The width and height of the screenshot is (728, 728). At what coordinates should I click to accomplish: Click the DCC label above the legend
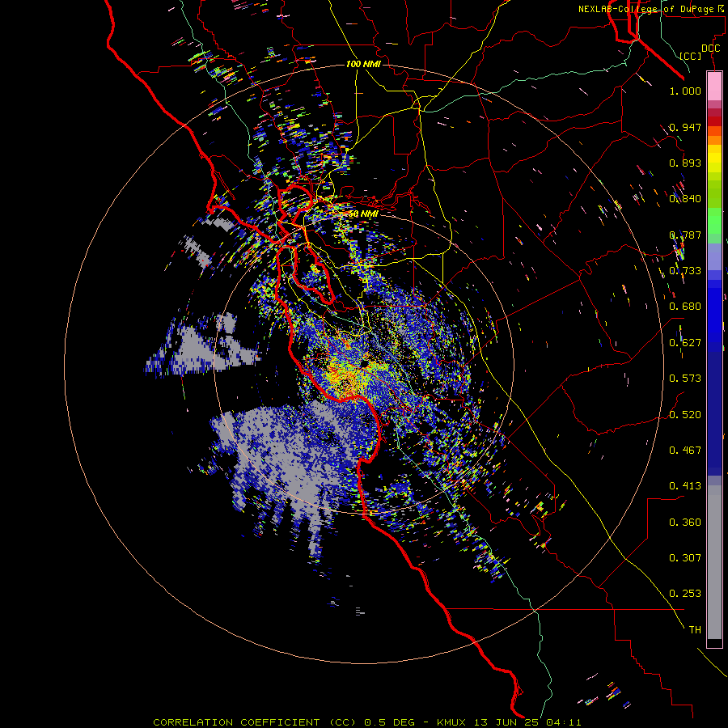tap(710, 49)
